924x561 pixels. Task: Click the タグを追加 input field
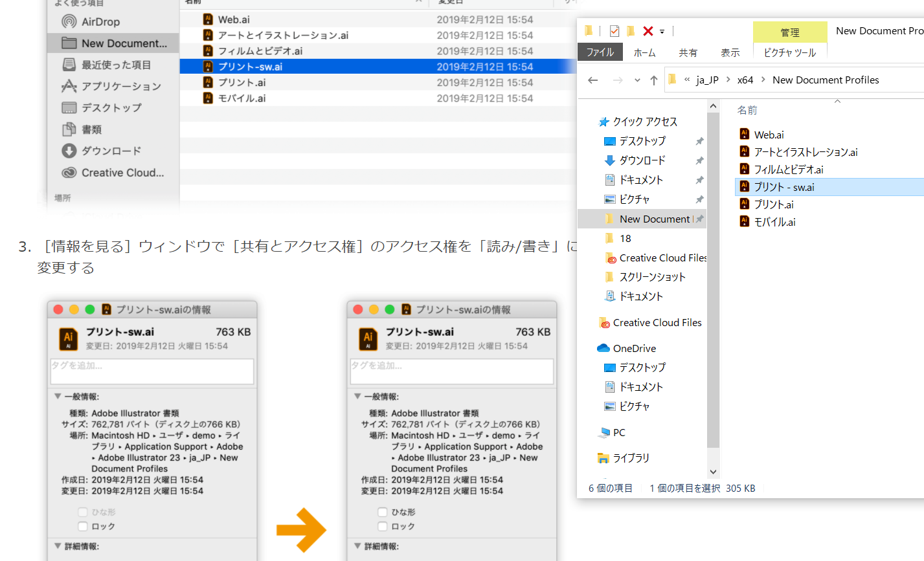coord(152,371)
